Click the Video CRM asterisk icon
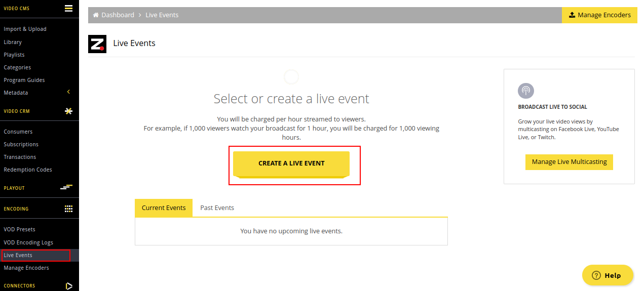644x291 pixels. (x=68, y=111)
